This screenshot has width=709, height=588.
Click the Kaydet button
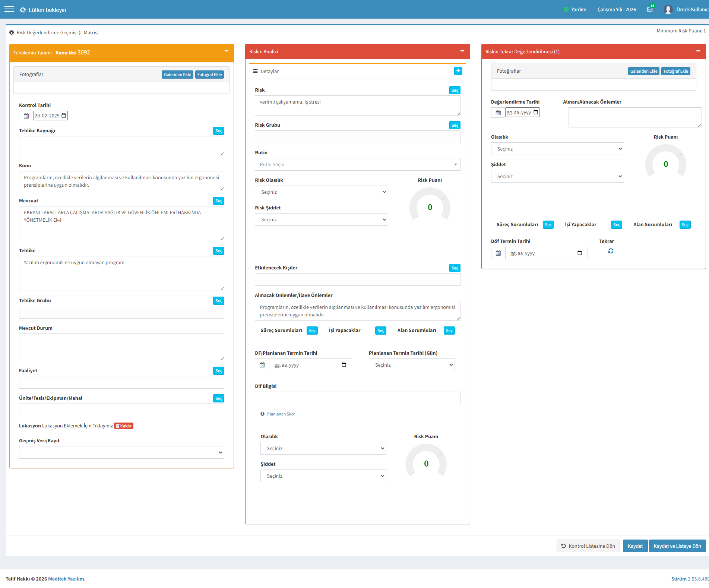tap(635, 546)
